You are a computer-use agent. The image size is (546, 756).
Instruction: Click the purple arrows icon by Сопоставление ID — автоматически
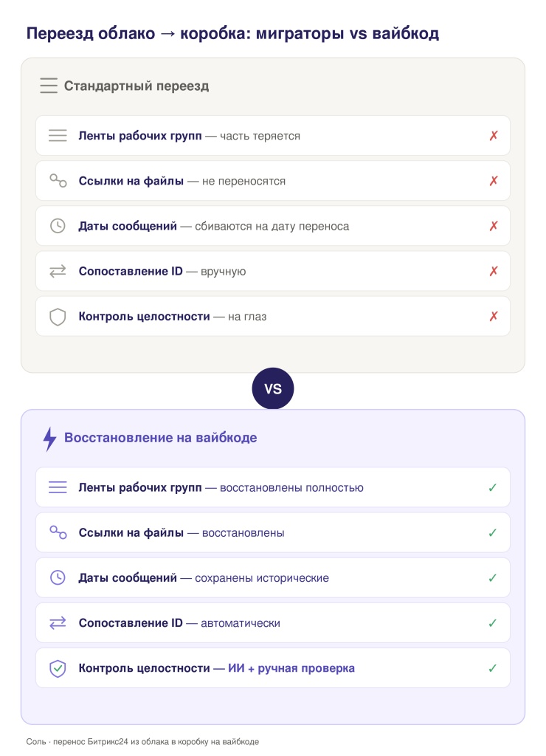tap(58, 623)
